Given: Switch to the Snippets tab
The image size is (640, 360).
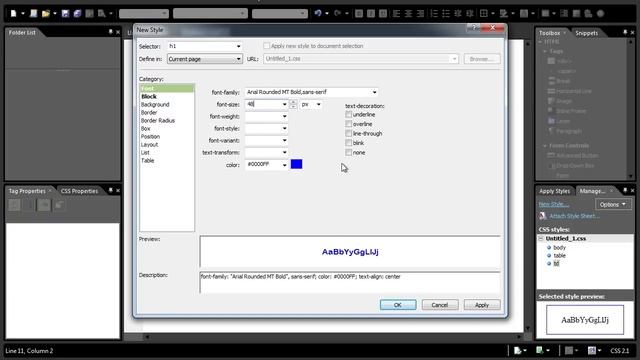Looking at the screenshot, I should 587,33.
